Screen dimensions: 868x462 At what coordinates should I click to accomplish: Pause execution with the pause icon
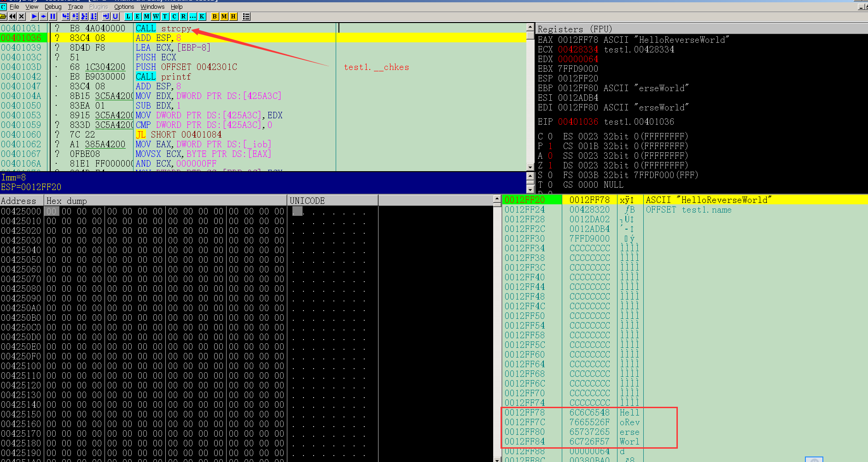53,17
